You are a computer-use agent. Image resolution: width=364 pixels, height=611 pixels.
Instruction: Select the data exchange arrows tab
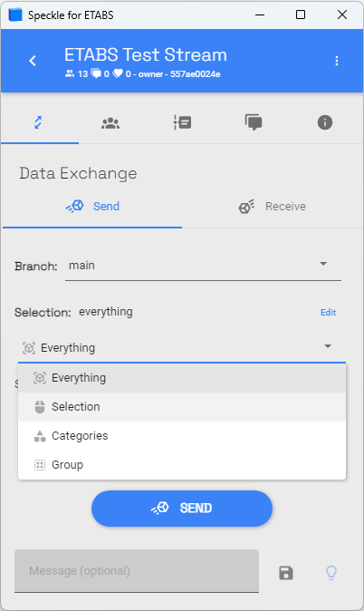pyautogui.click(x=38, y=122)
